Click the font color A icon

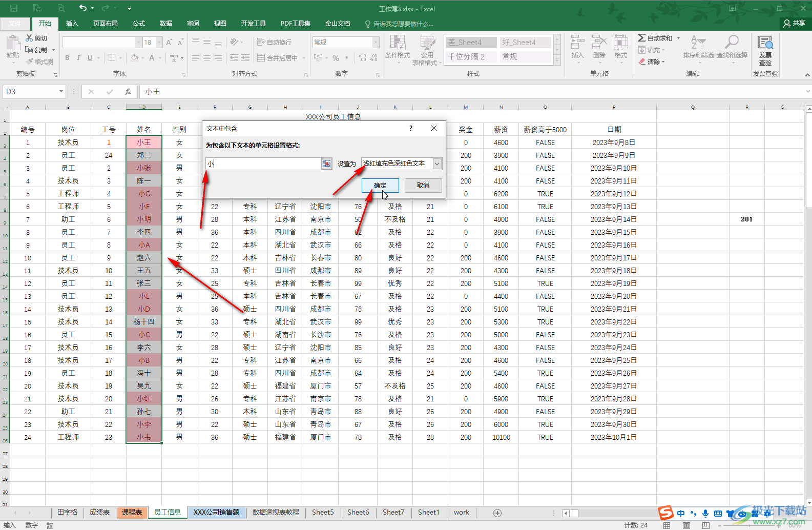click(x=152, y=58)
